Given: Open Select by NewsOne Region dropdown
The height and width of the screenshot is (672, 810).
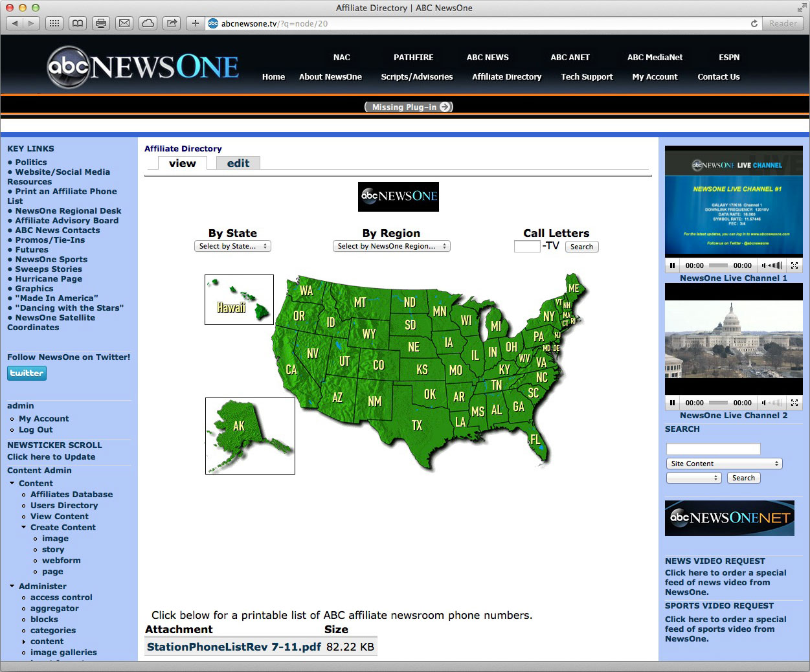Looking at the screenshot, I should pyautogui.click(x=391, y=246).
